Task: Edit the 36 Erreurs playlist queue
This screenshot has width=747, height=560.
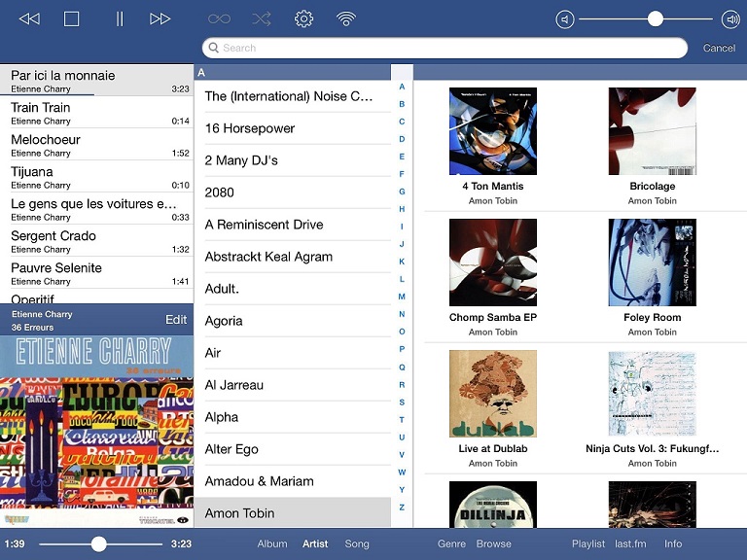Action: (176, 320)
